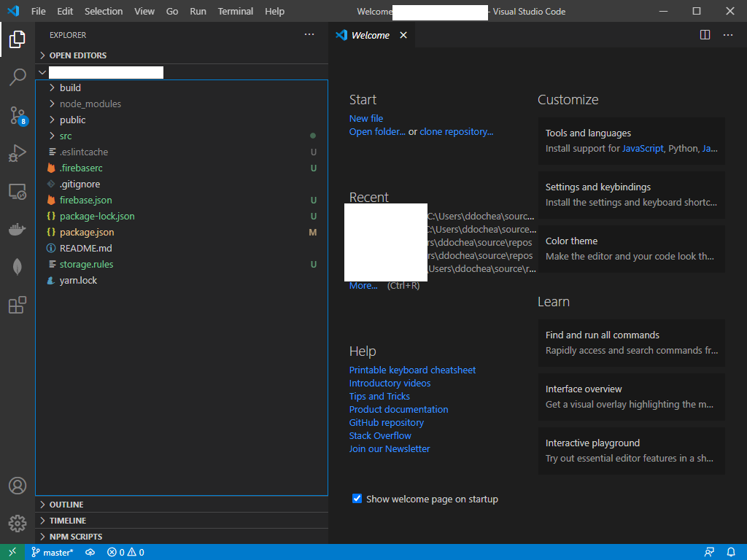Click the Accounts icon in activity bar
This screenshot has width=747, height=560.
[x=18, y=485]
